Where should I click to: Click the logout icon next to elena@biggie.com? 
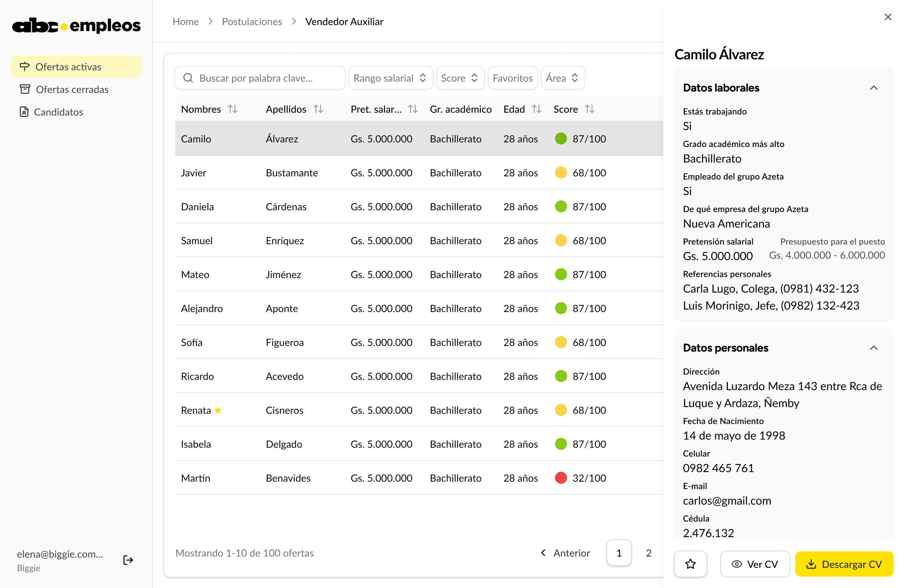click(128, 559)
